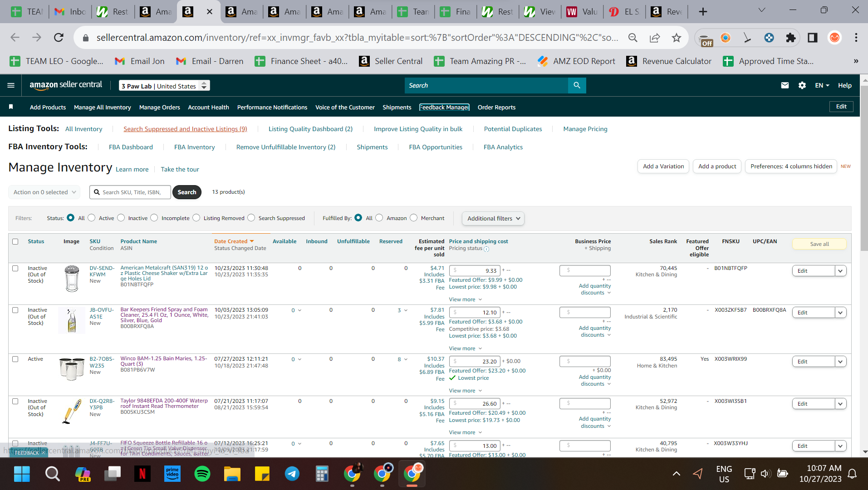Click the search magnifier button in header
This screenshot has width=868, height=490.
pos(577,85)
